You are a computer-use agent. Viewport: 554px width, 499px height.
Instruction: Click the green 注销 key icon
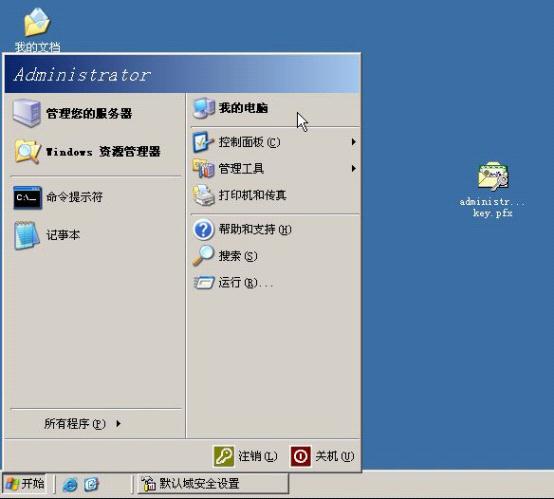(224, 456)
